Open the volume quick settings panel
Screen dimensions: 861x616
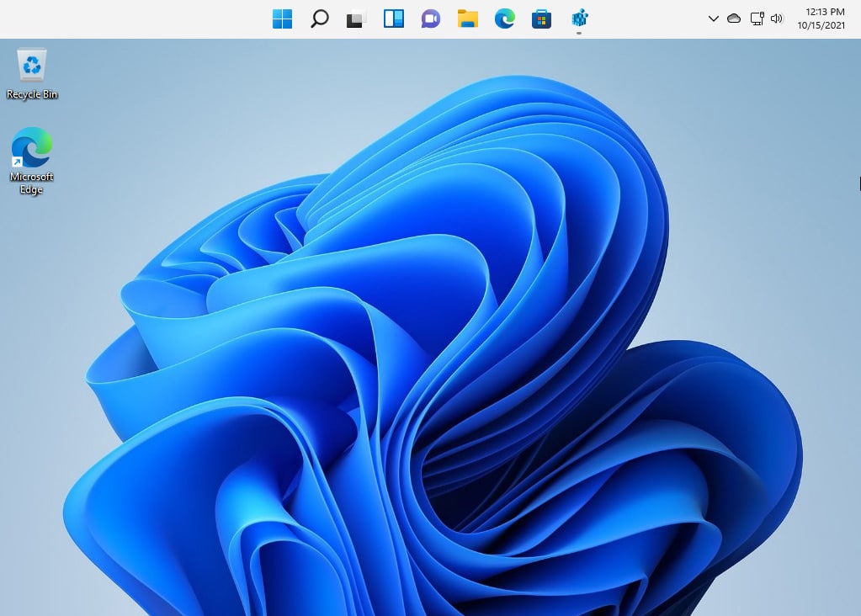click(x=775, y=18)
